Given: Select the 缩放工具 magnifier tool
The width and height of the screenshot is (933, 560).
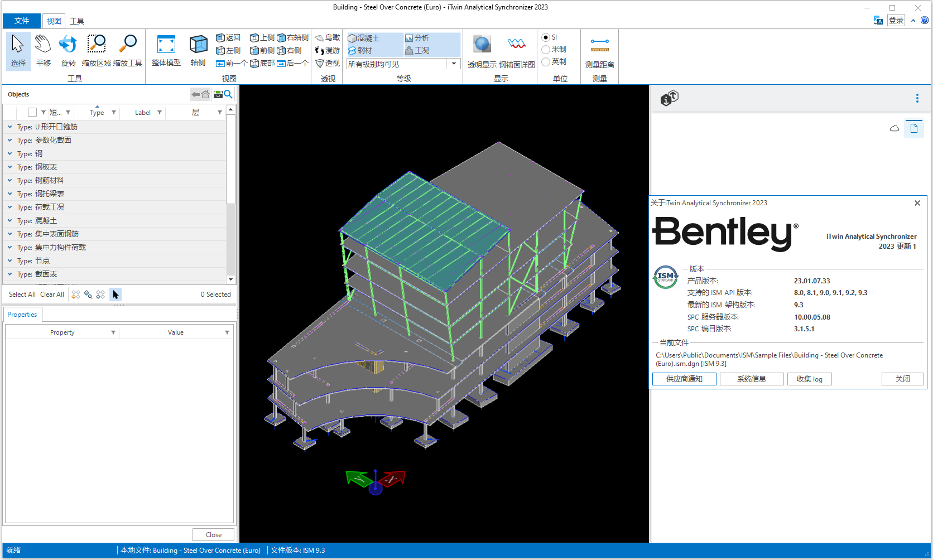Looking at the screenshot, I should pyautogui.click(x=128, y=50).
